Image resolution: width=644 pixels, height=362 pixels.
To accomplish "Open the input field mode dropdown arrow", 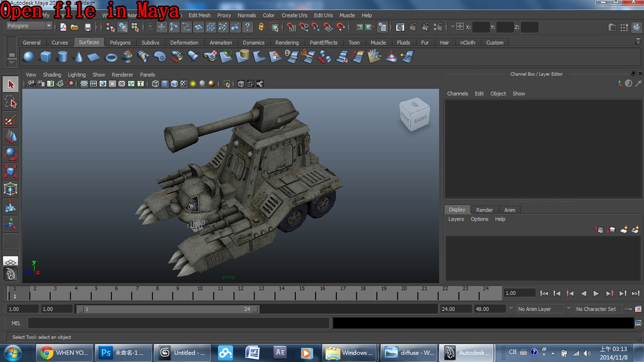I will (452, 27).
